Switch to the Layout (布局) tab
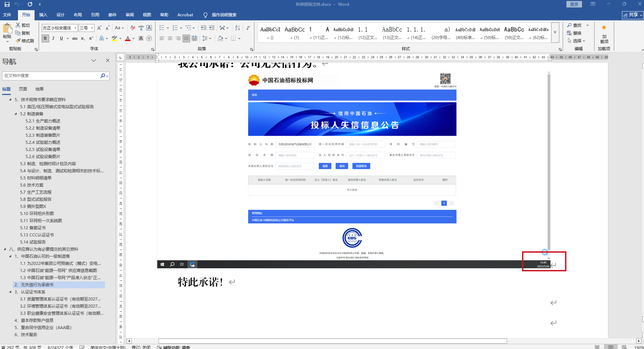Viewport: 644px width, 349px height. tap(78, 15)
